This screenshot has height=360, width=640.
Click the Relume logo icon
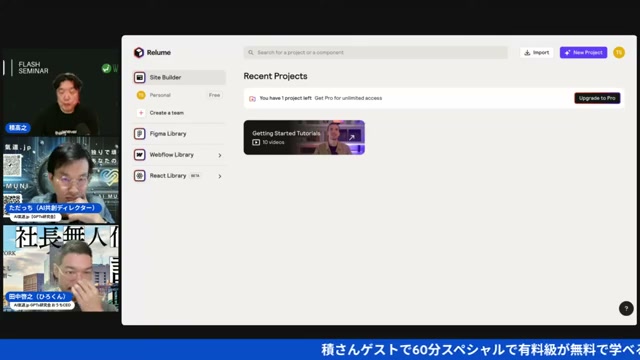(x=139, y=52)
